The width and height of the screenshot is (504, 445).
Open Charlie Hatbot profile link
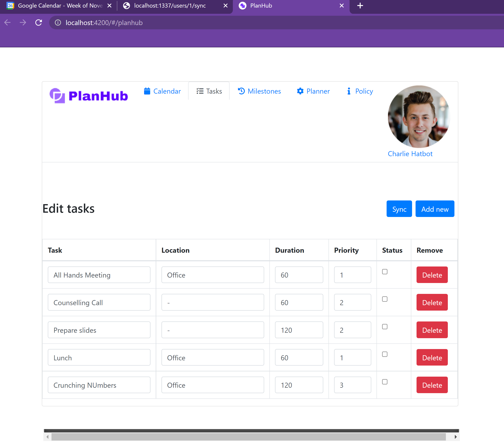(410, 154)
